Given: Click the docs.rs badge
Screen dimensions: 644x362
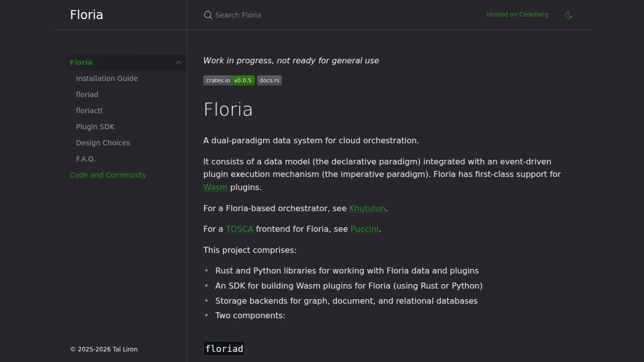Looking at the screenshot, I should pos(269,80).
